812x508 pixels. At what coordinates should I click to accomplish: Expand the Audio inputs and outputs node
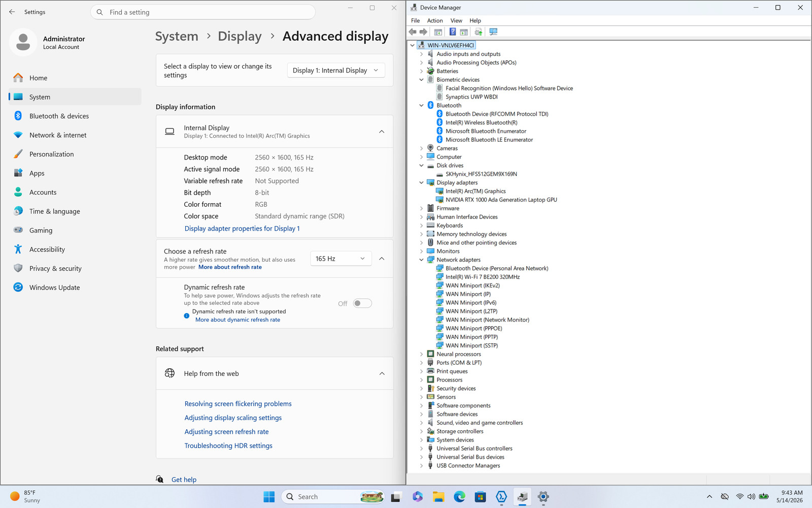coord(421,54)
